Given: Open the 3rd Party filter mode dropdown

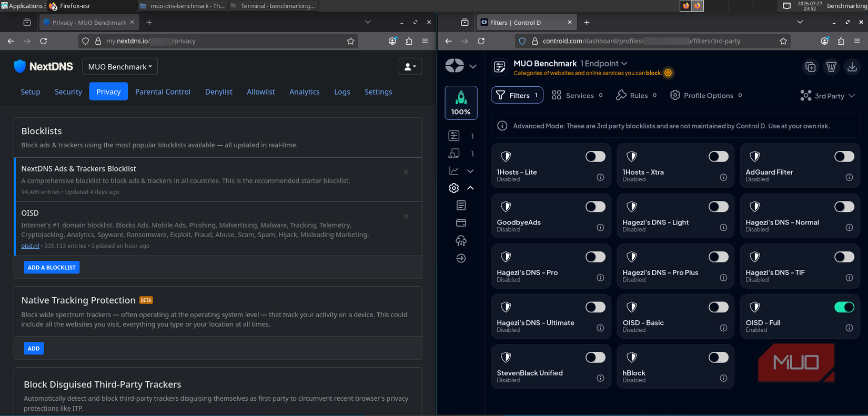Looking at the screenshot, I should (x=827, y=96).
